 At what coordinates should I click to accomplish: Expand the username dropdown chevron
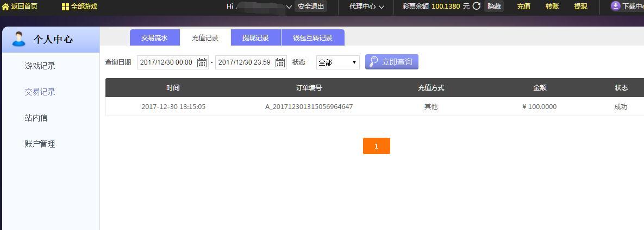tap(289, 7)
